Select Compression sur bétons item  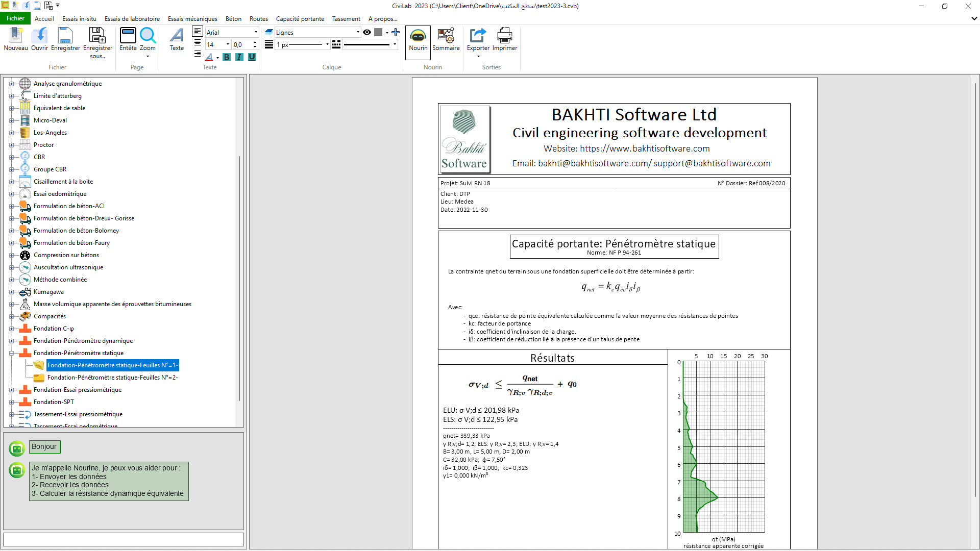point(66,255)
